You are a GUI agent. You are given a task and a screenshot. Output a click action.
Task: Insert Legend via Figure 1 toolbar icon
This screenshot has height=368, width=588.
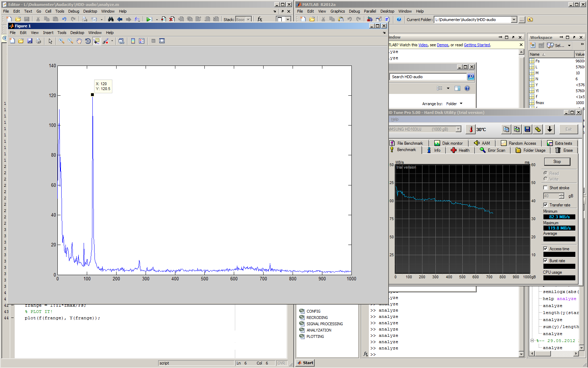point(142,41)
